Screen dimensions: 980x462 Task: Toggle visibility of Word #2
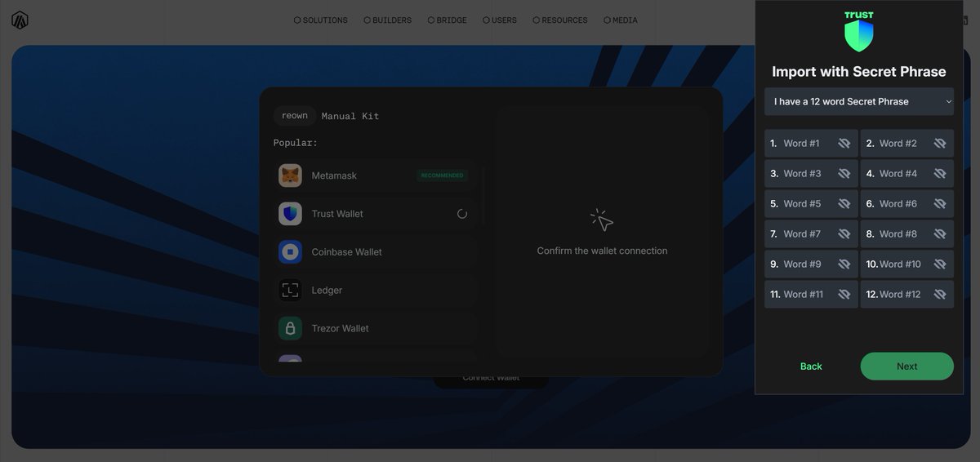[940, 144]
